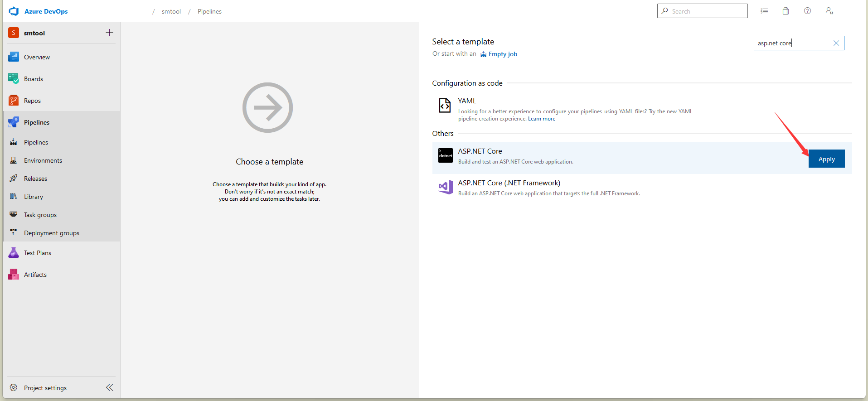Navigate to Releases under Pipelines
The height and width of the screenshot is (401, 868).
35,179
